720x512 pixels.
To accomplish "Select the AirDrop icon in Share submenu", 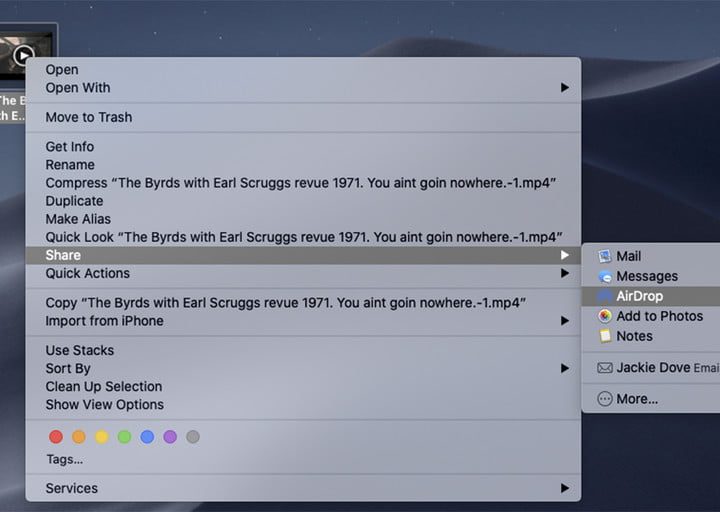I will pyautogui.click(x=604, y=296).
